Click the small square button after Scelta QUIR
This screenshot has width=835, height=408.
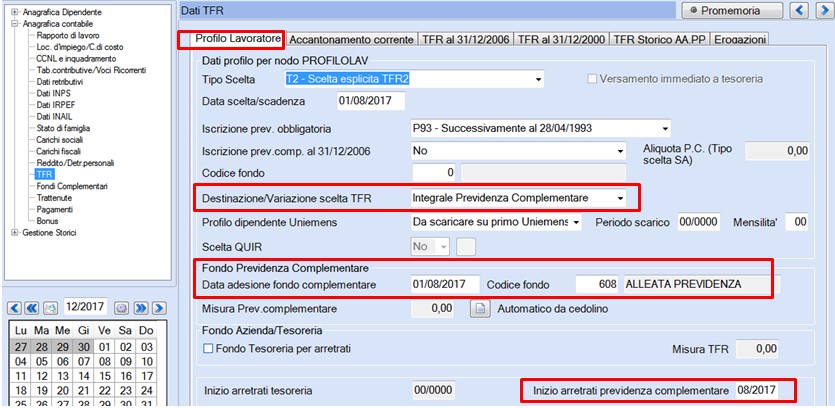point(467,247)
